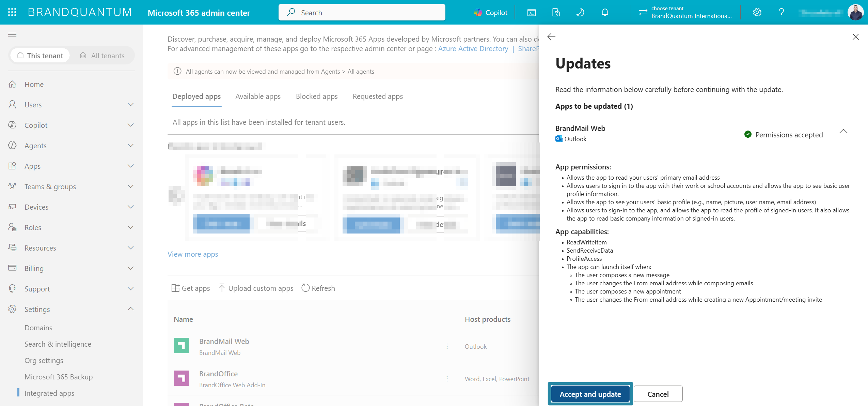Open the help question mark icon
Image resolution: width=868 pixels, height=406 pixels.
(x=782, y=13)
